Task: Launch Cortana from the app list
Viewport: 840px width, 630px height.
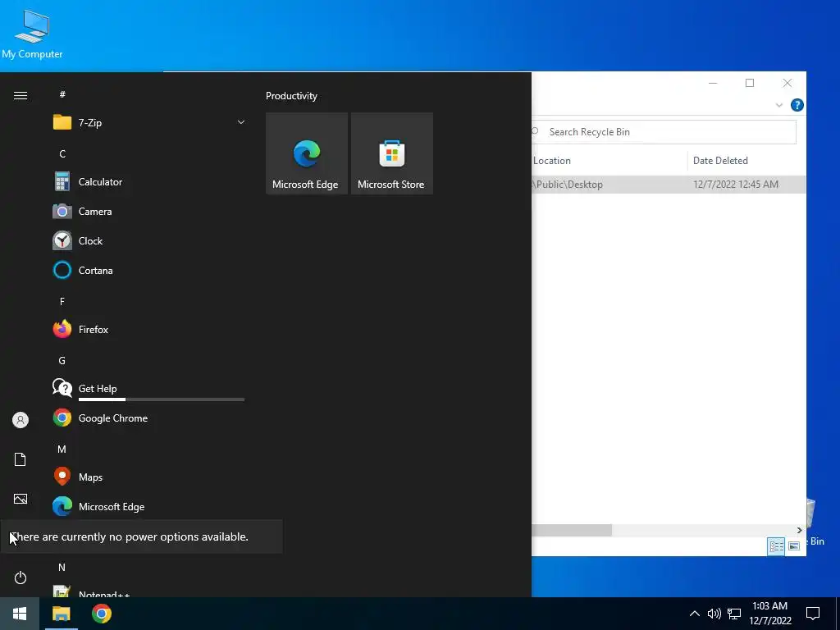Action: [148, 270]
